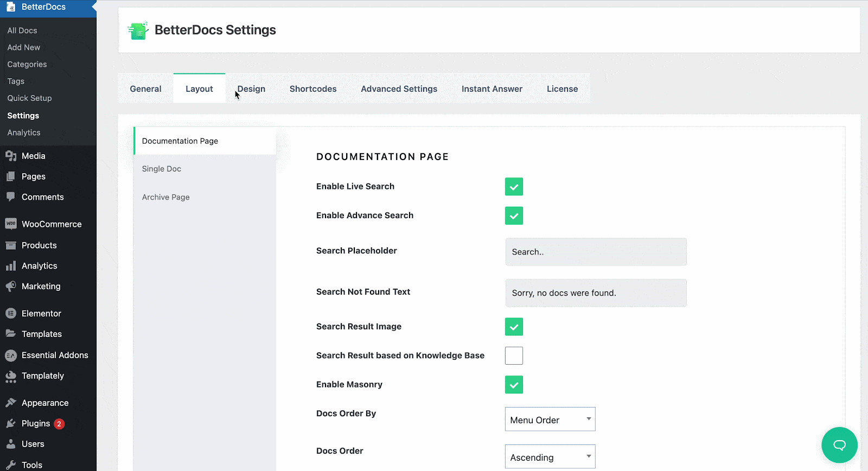Open the Docs Order By dropdown
This screenshot has height=471, width=868.
[550, 419]
